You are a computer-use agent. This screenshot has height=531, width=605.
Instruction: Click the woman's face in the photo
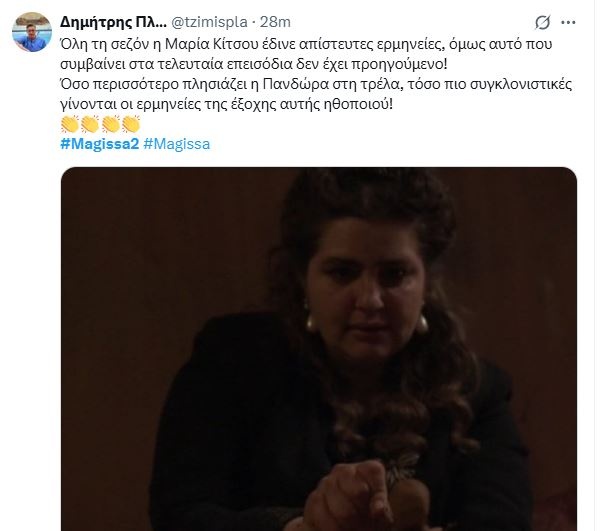366,286
